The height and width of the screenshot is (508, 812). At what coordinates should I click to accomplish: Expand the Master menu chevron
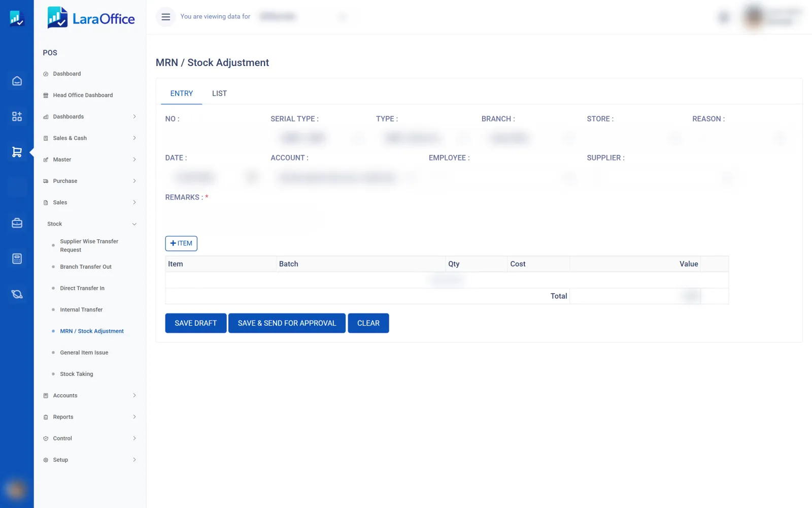(134, 160)
